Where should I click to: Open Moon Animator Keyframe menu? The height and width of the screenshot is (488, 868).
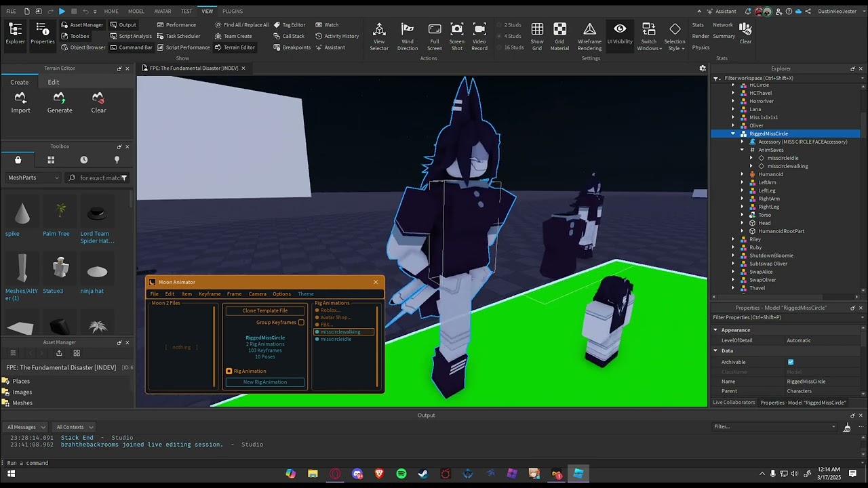coord(210,294)
